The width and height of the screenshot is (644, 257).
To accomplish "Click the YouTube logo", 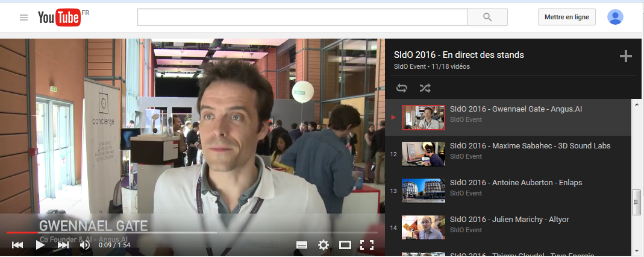I will pyautogui.click(x=59, y=17).
